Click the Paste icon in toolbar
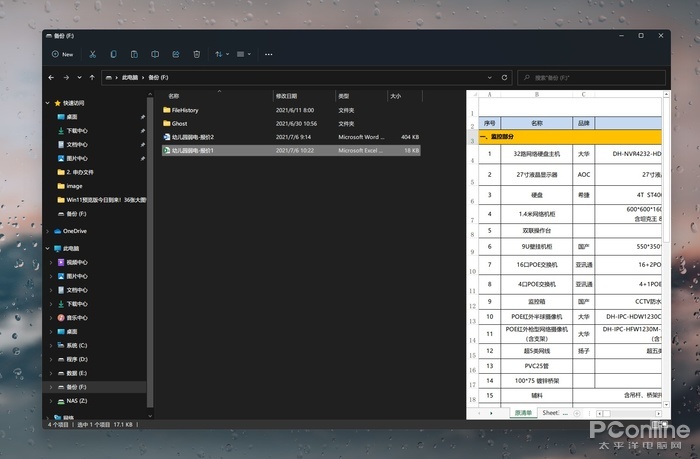The height and width of the screenshot is (459, 700). click(x=134, y=54)
